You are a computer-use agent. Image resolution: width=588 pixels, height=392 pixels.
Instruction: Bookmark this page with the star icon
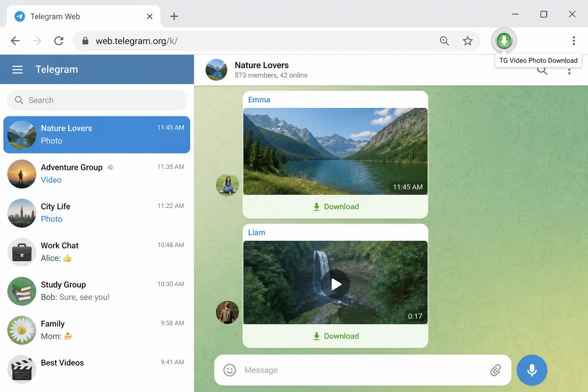pos(467,41)
